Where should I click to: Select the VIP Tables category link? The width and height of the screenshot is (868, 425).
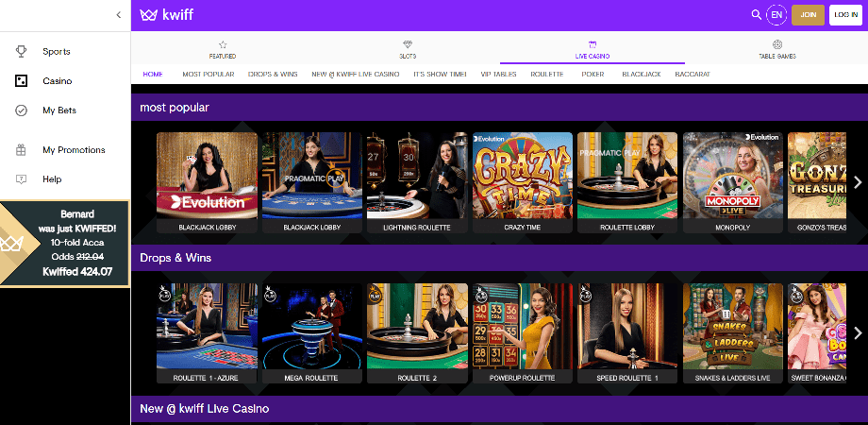498,74
